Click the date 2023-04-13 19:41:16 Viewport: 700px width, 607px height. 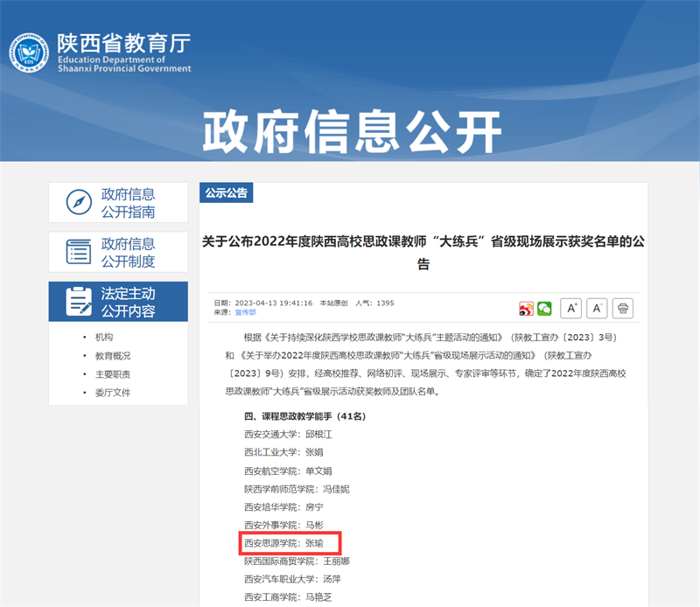tap(274, 303)
